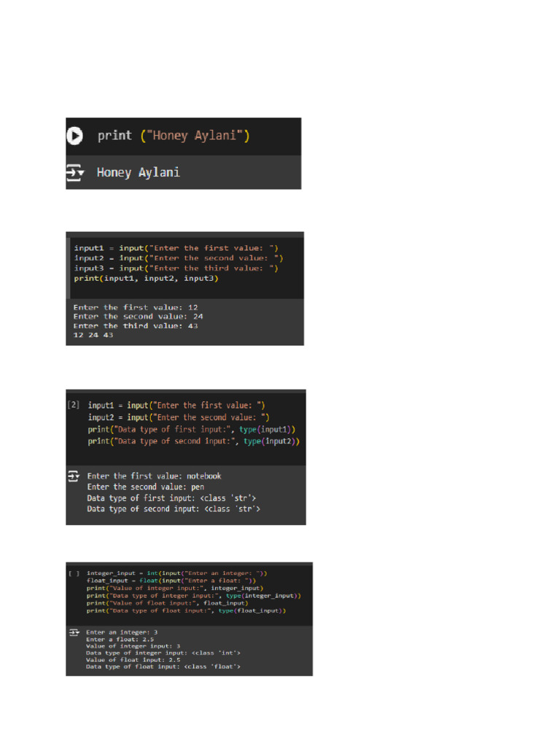
Task: Click output line 'Enter an integer: 3'
Action: pyautogui.click(x=122, y=632)
